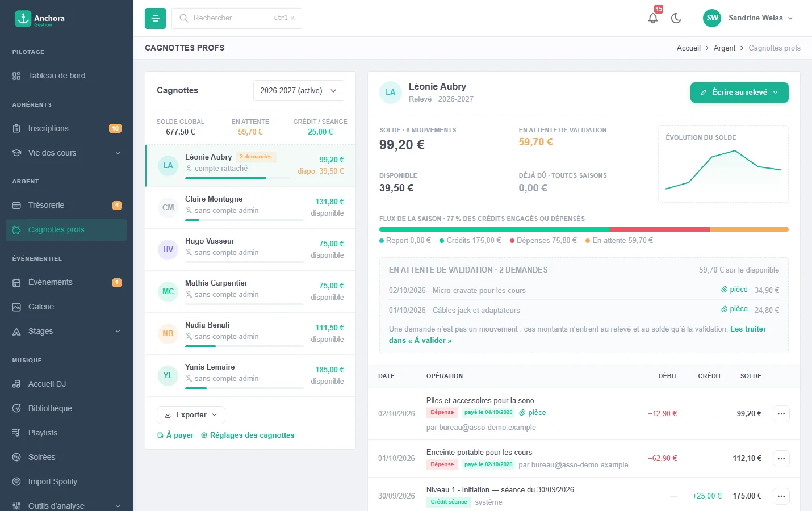Click the Galerie image icon
The height and width of the screenshot is (511, 812).
coord(16,307)
